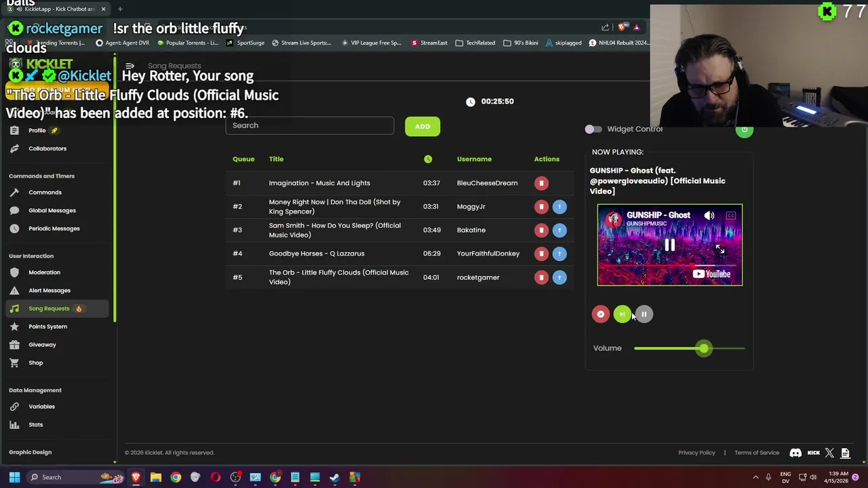Open Moderation in the sidebar
Viewport: 868px width, 488px height.
pyautogui.click(x=44, y=272)
